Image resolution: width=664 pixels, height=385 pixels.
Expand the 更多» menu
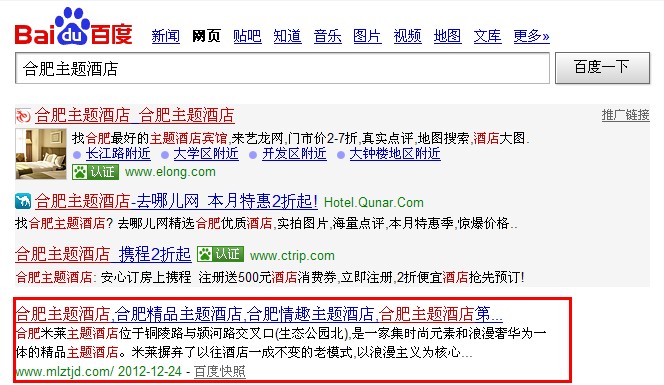tap(531, 36)
